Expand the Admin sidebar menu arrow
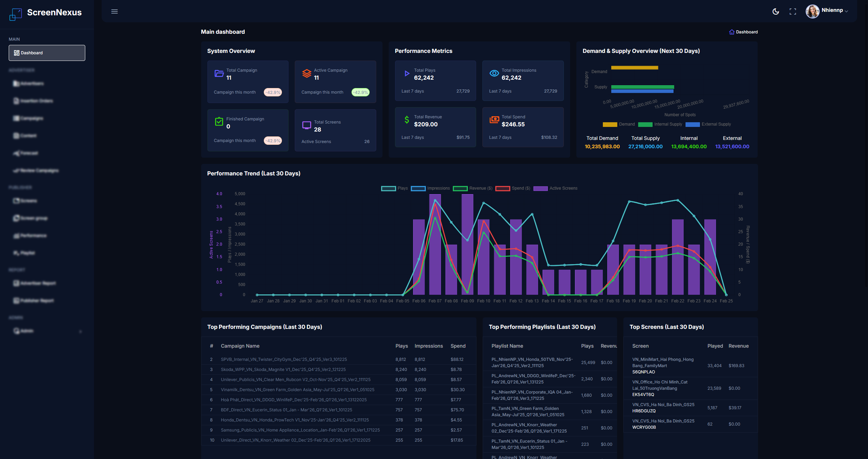 click(x=80, y=331)
